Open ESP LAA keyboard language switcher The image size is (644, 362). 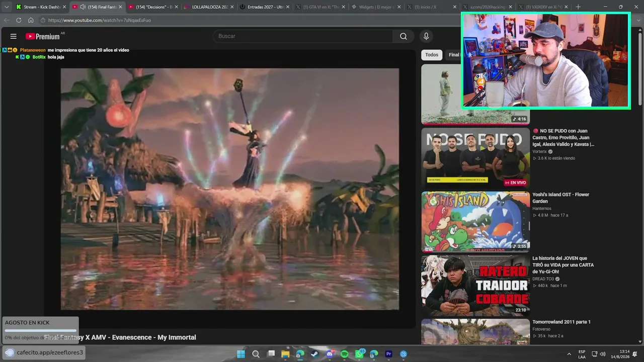coord(582,354)
